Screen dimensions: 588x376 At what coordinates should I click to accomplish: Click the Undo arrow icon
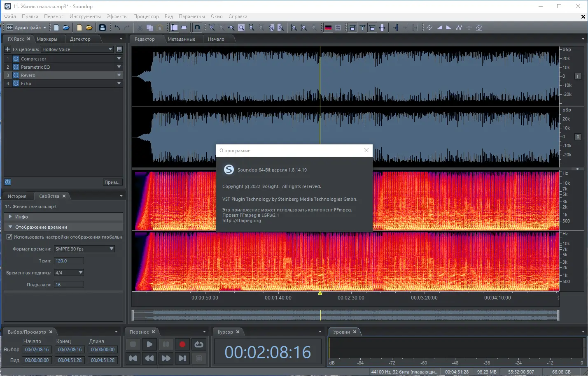[x=117, y=28]
